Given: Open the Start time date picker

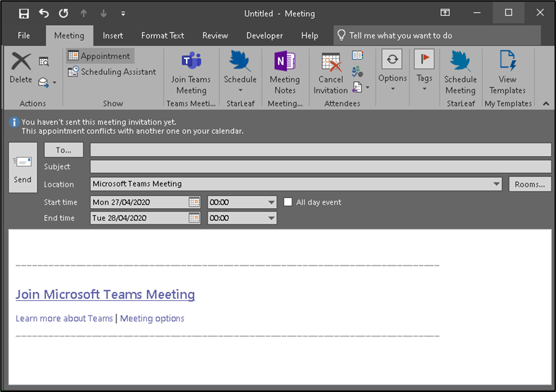Looking at the screenshot, I should tap(194, 202).
